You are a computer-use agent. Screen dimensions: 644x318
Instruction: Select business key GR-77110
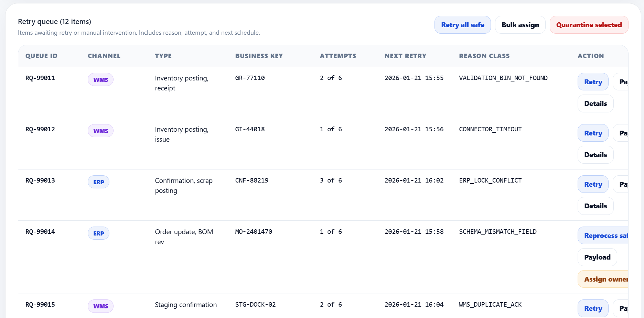(250, 78)
